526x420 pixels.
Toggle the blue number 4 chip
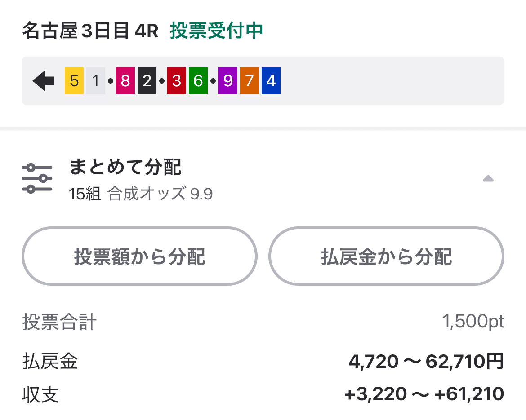(x=271, y=81)
